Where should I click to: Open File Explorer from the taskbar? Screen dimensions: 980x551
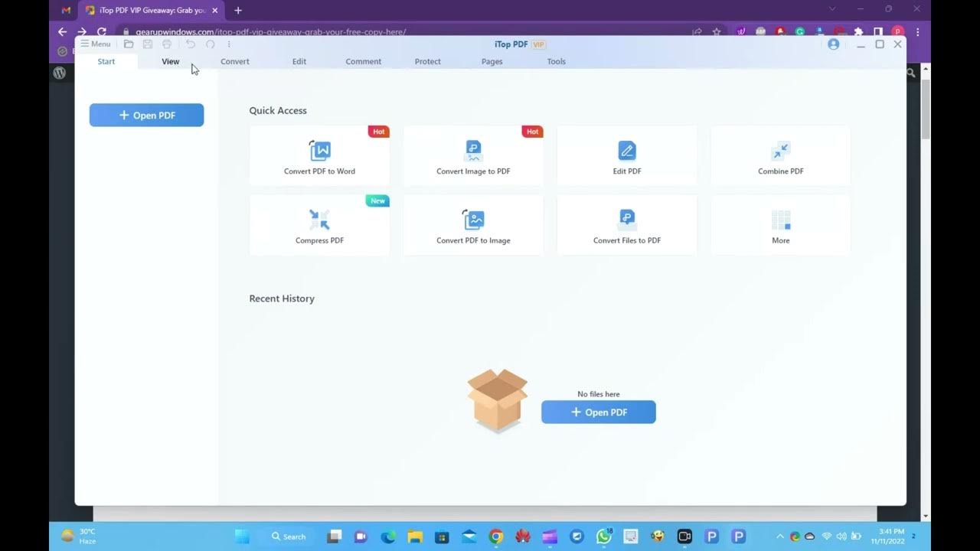point(415,536)
